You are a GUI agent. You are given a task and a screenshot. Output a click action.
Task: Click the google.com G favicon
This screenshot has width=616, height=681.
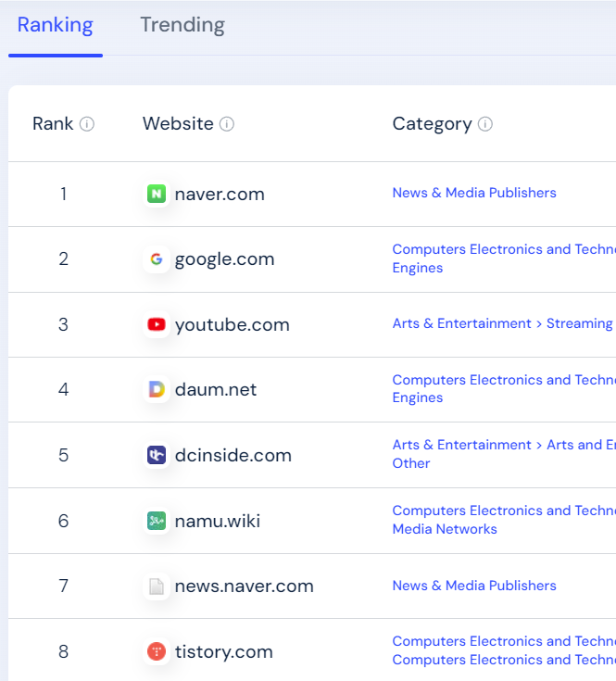tap(157, 259)
